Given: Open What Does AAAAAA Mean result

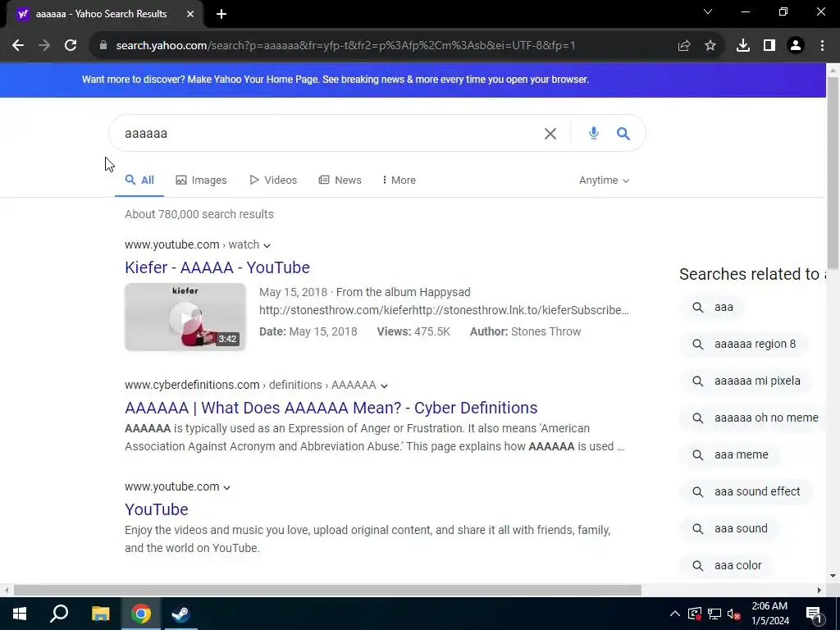Looking at the screenshot, I should click(331, 408).
